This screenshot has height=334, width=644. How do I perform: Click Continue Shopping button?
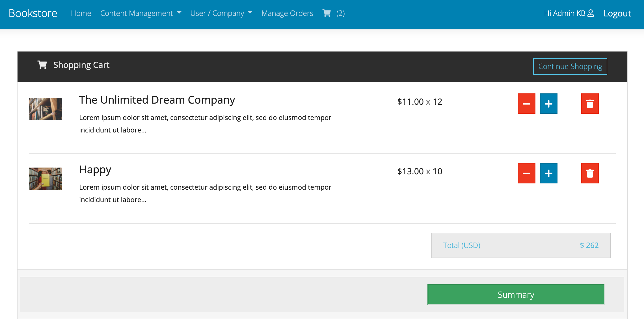570,67
